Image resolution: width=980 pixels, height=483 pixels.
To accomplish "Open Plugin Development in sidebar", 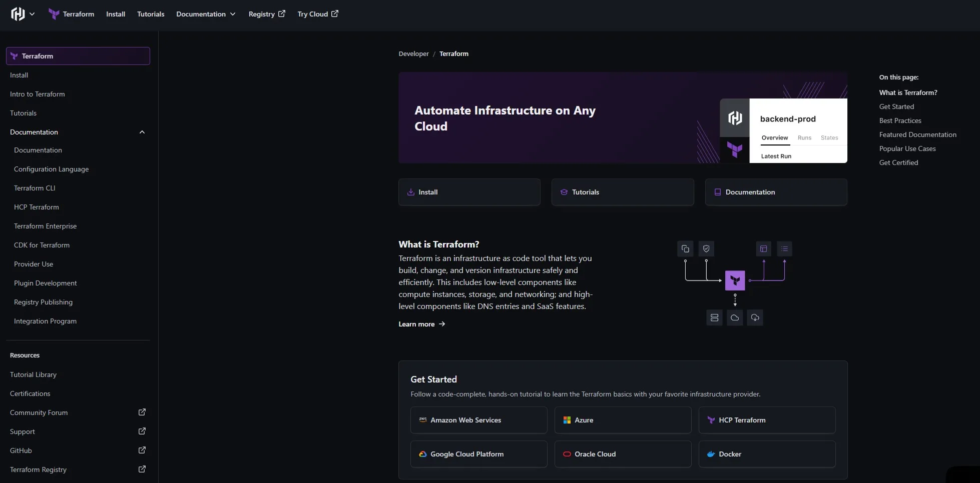I will 46,283.
